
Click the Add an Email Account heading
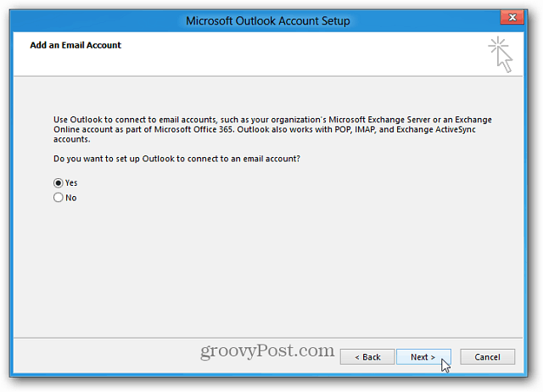tap(76, 45)
